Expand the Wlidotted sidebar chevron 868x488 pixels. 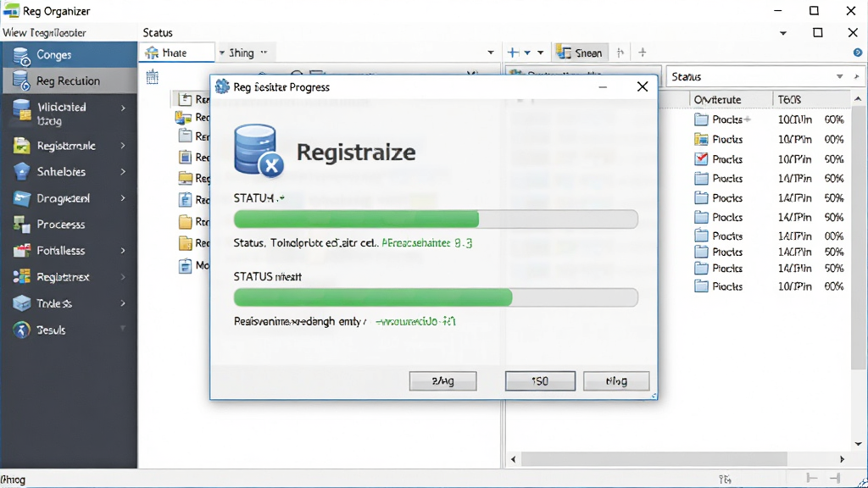123,108
